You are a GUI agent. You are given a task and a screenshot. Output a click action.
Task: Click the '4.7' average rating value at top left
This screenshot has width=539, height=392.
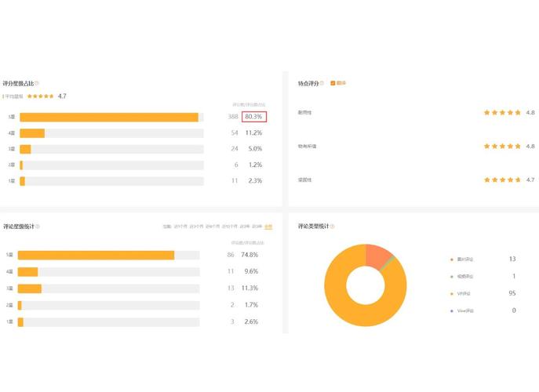62,96
